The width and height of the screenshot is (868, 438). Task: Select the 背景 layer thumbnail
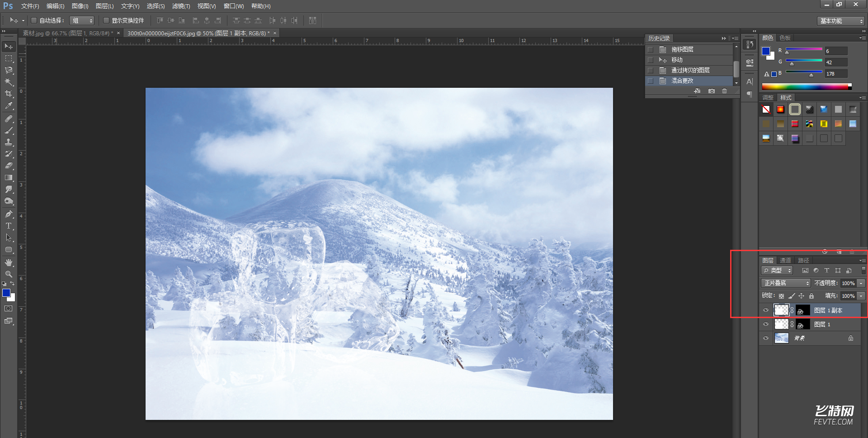(782, 338)
